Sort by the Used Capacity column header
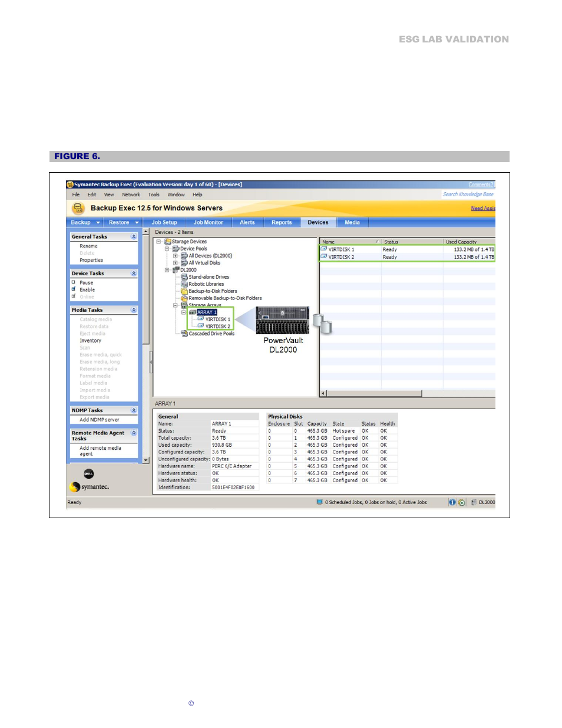562x728 pixels. point(470,242)
